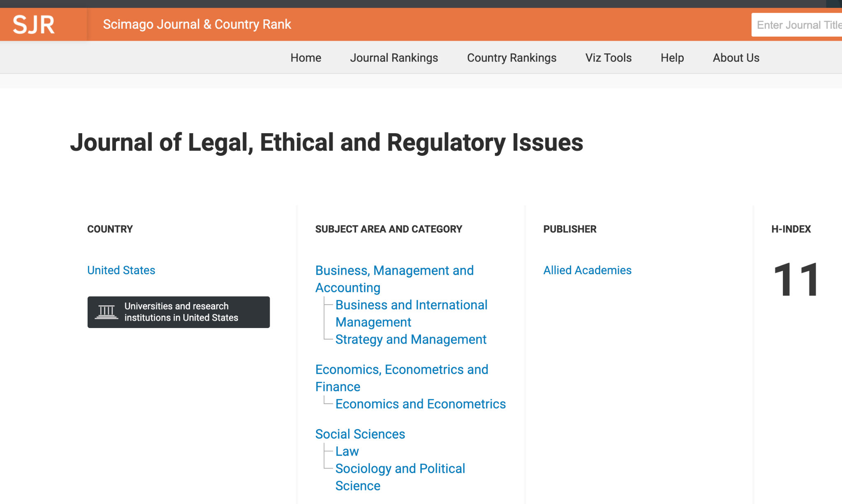Open the Social Sciences subject area
842x504 pixels.
360,434
